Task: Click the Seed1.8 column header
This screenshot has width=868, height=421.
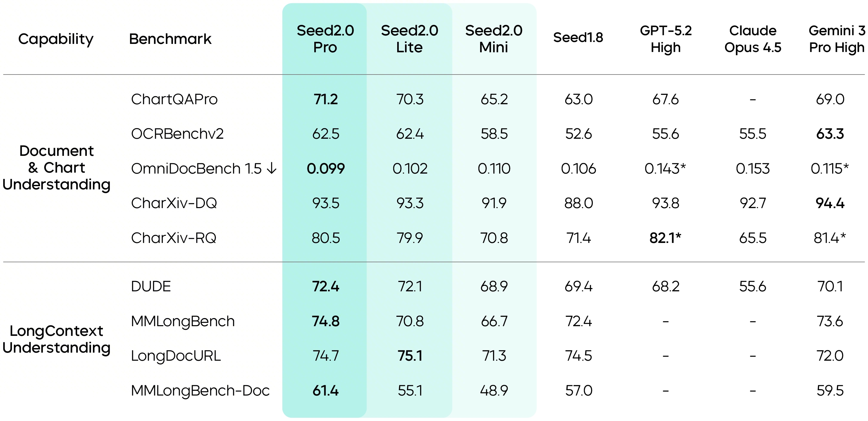Action: 578,37
